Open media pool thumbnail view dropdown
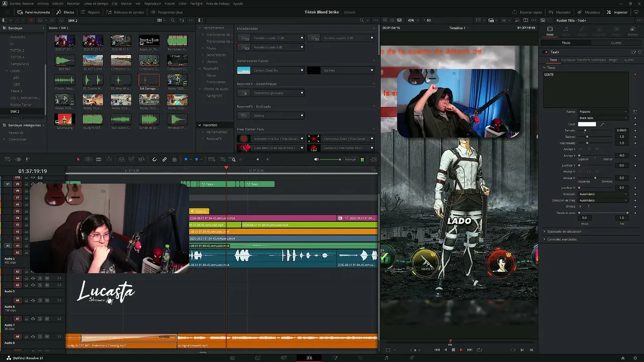The image size is (644, 362). click(x=161, y=21)
